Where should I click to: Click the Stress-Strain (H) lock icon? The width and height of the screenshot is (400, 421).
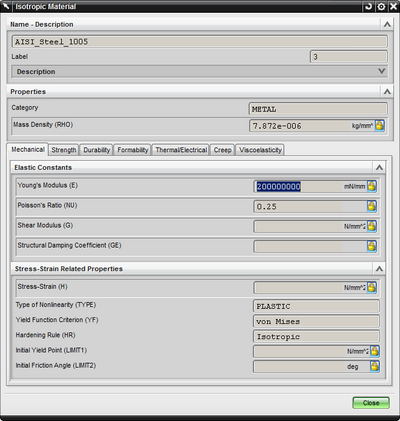click(x=372, y=287)
